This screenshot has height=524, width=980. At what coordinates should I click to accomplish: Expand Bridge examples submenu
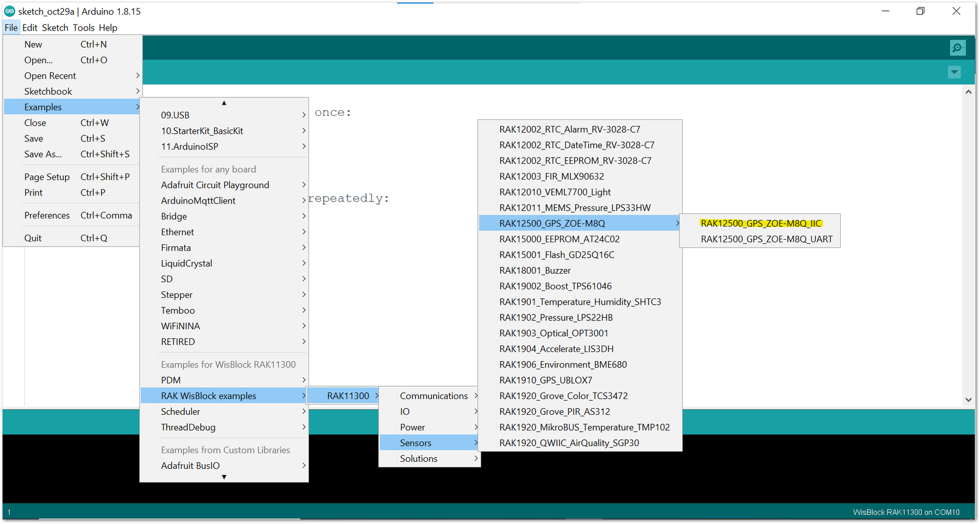click(x=224, y=216)
